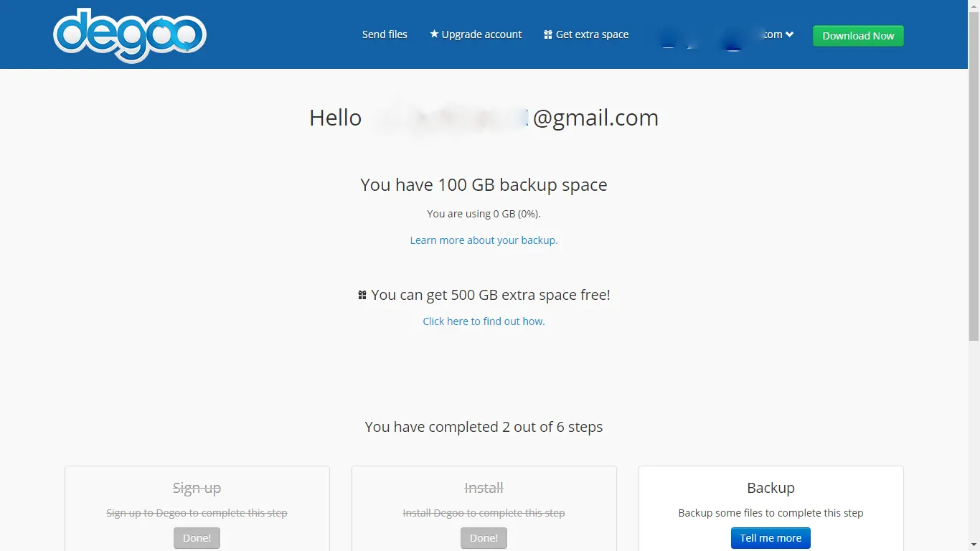Screen dimensions: 980x551
Task: Open Upgrade account menu item
Action: (x=476, y=34)
